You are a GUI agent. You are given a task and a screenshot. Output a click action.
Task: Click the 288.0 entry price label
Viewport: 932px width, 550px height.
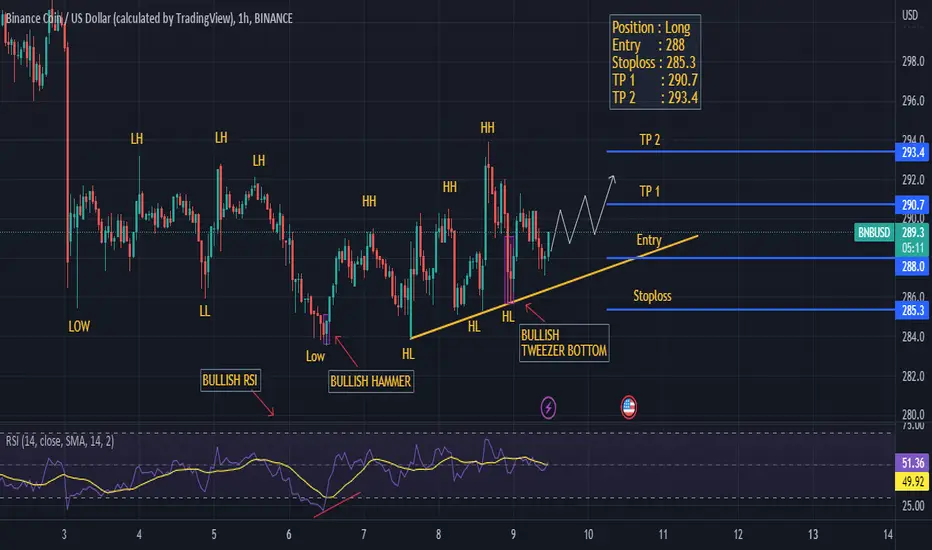(x=912, y=266)
